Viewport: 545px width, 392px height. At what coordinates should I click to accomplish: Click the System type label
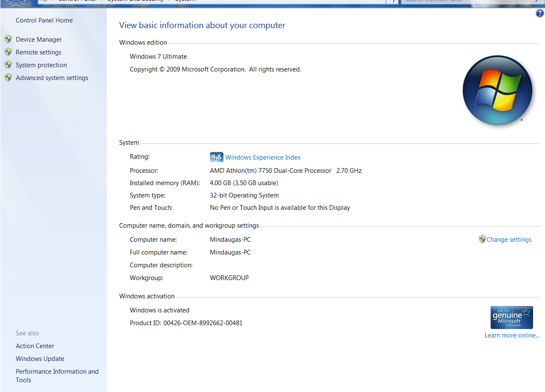click(x=148, y=195)
